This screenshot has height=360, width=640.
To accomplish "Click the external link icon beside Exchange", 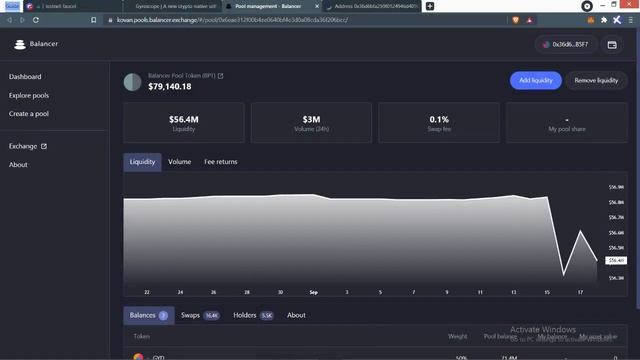I will tap(44, 146).
